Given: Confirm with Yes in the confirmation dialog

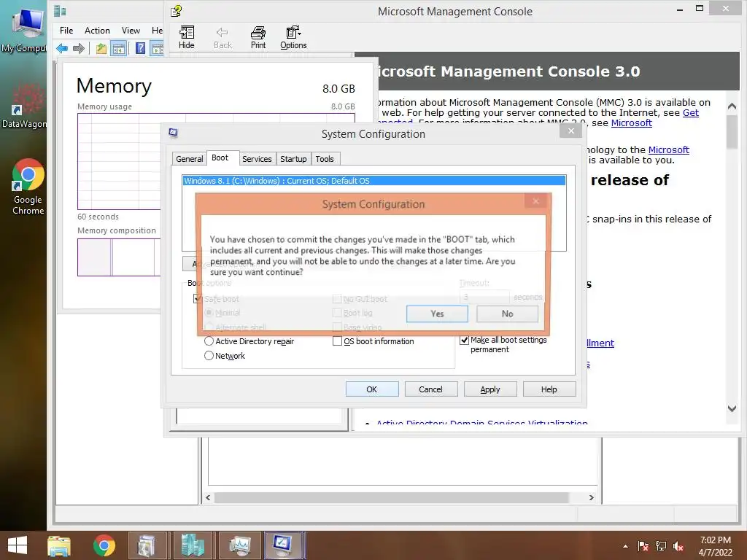Looking at the screenshot, I should (x=437, y=314).
